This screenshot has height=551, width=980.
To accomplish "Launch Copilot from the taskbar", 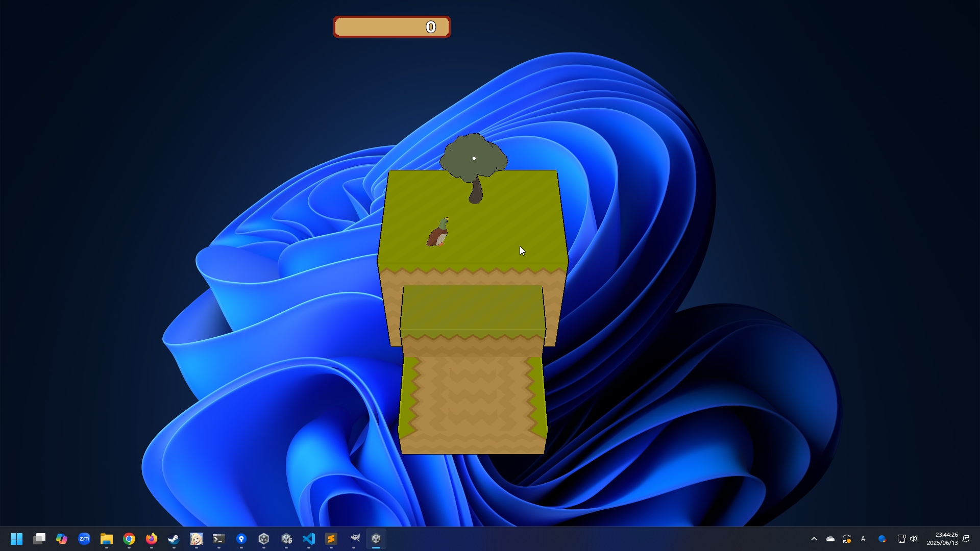I will coord(62,539).
